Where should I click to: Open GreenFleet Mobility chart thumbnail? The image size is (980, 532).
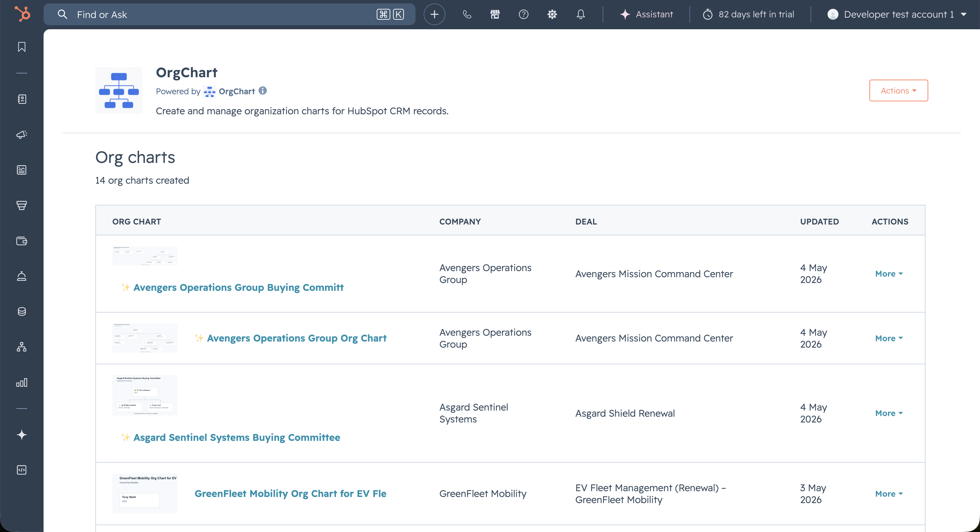coord(145,494)
